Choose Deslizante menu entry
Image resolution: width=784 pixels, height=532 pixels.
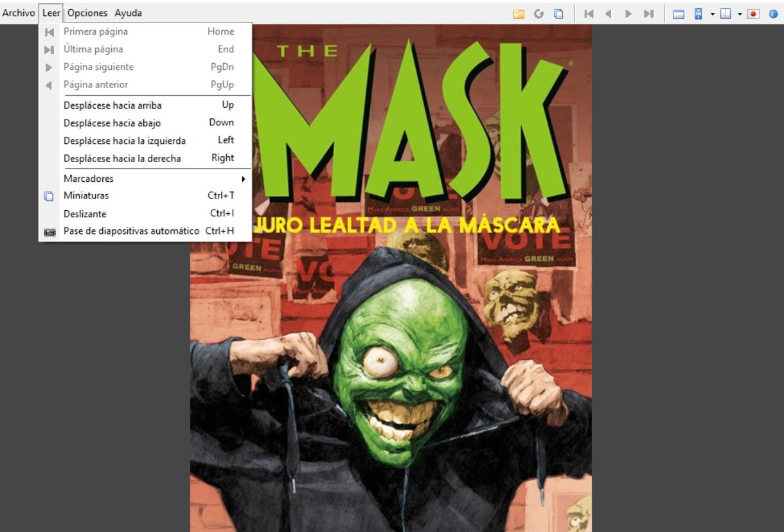[x=145, y=214]
